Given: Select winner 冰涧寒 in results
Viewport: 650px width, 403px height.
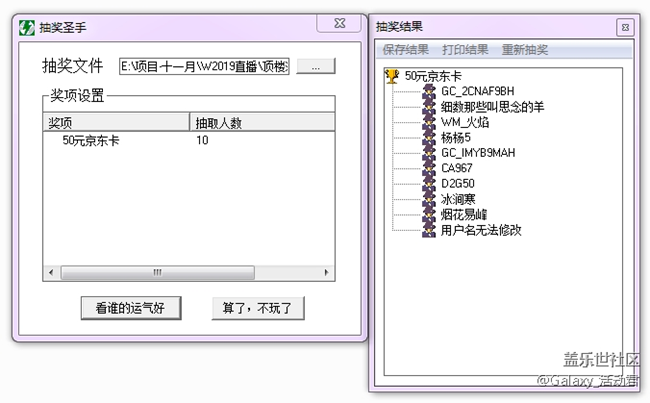Looking at the screenshot, I should click(x=458, y=199).
